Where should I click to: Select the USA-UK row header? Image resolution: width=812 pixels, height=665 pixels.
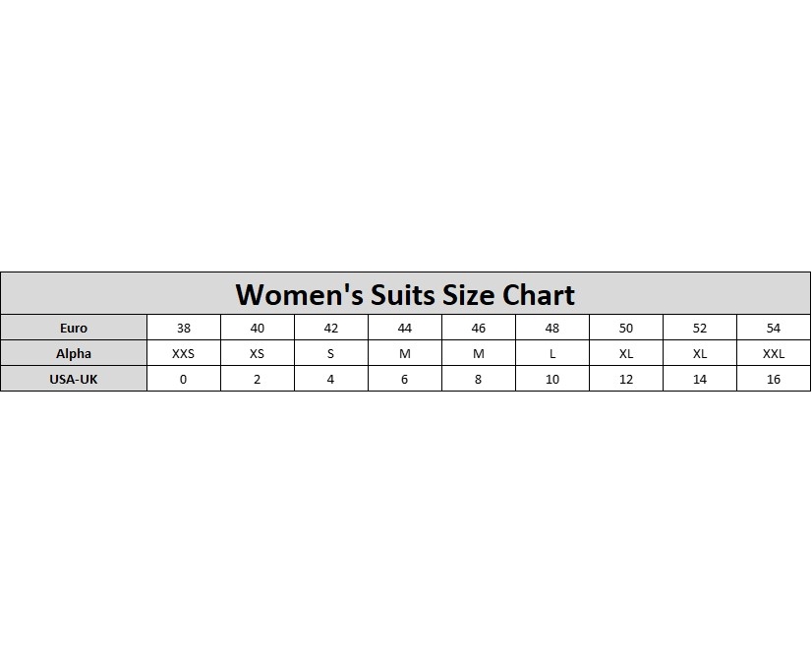click(x=74, y=380)
